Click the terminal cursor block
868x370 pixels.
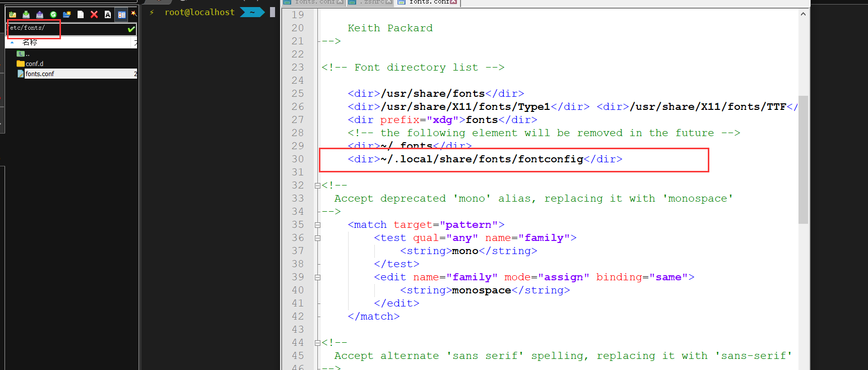pos(273,12)
